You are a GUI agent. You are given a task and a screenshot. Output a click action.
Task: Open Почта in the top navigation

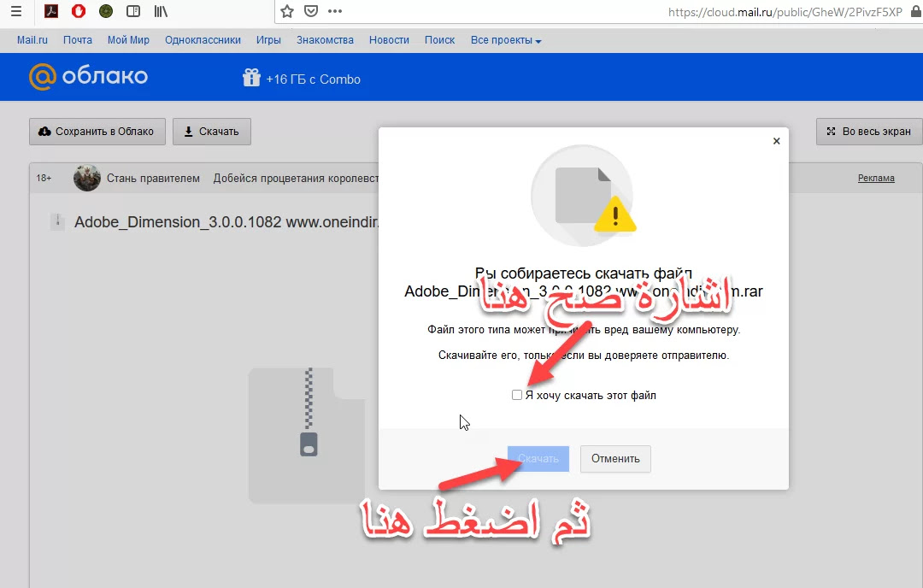[78, 40]
